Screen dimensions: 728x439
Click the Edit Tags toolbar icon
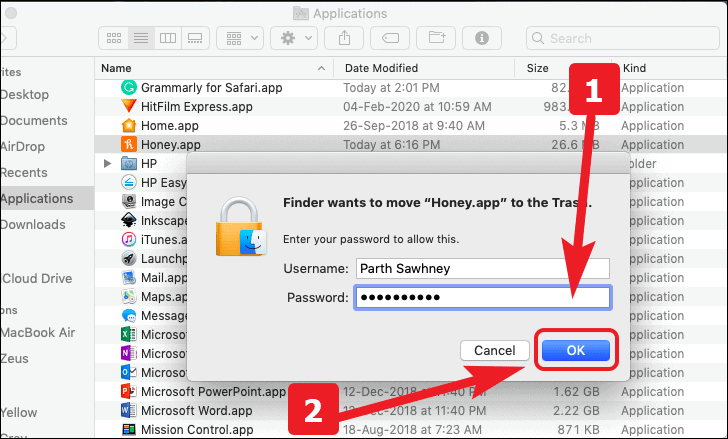point(390,38)
